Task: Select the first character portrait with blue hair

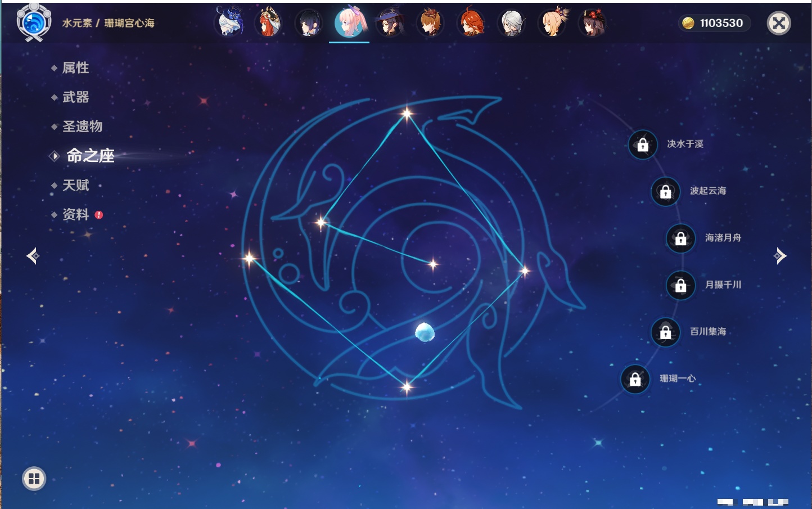Action: coord(229,22)
